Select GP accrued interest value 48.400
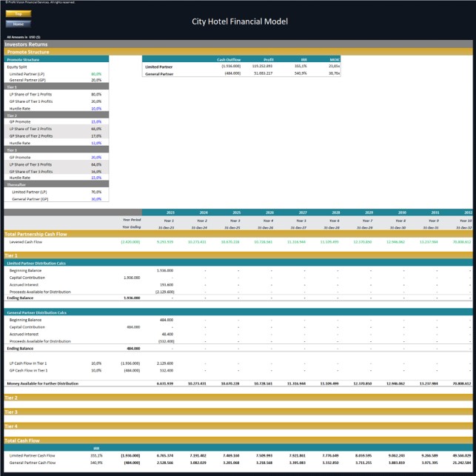 [167, 334]
